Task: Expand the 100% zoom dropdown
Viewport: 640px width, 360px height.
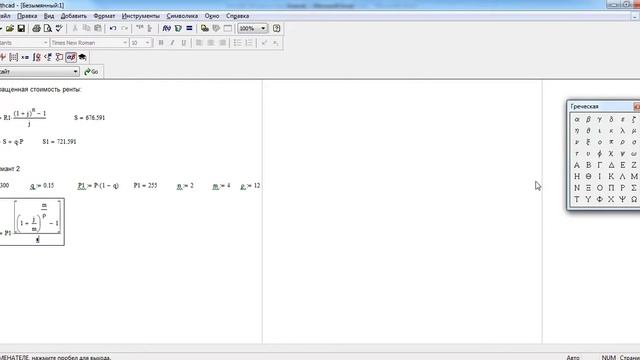Action: coord(263,28)
